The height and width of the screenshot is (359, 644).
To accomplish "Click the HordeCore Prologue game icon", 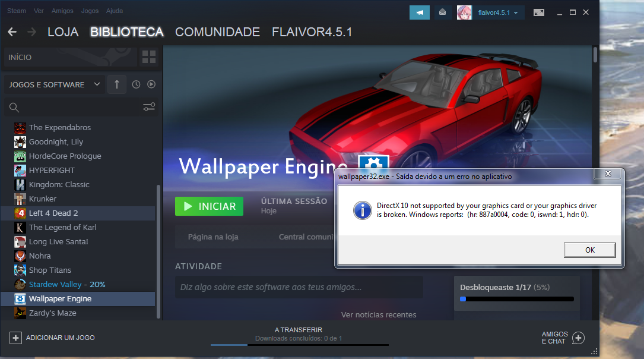I will (x=20, y=156).
